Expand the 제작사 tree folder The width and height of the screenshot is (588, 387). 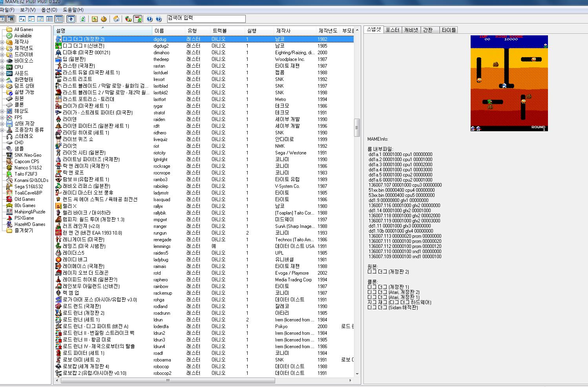(2, 42)
